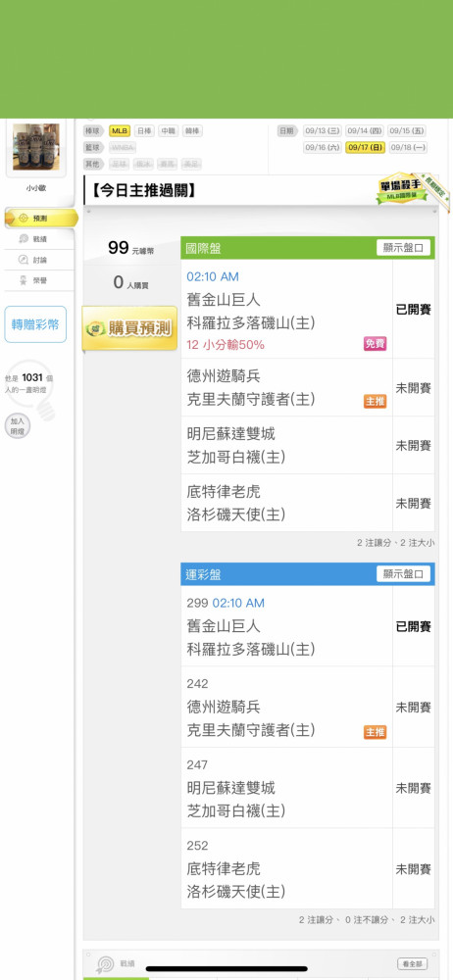This screenshot has width=453, height=980.
Task: Select the 日棒 league filter
Action: [144, 131]
